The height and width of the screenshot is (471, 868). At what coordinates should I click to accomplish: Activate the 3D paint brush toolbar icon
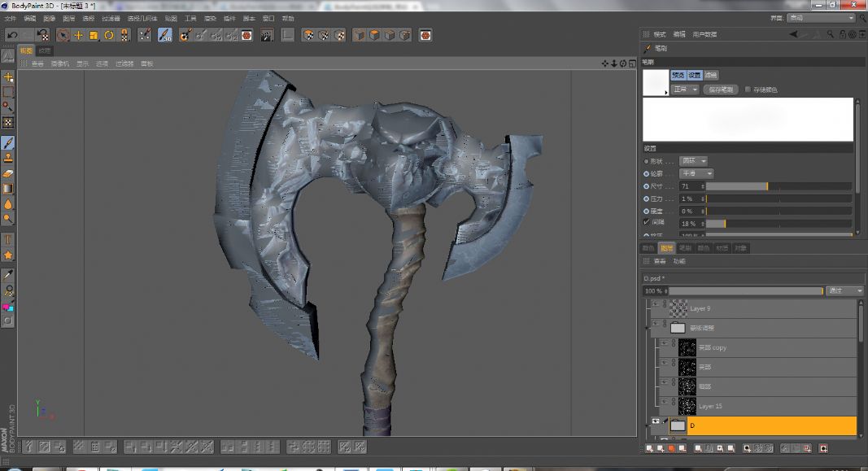[164, 36]
